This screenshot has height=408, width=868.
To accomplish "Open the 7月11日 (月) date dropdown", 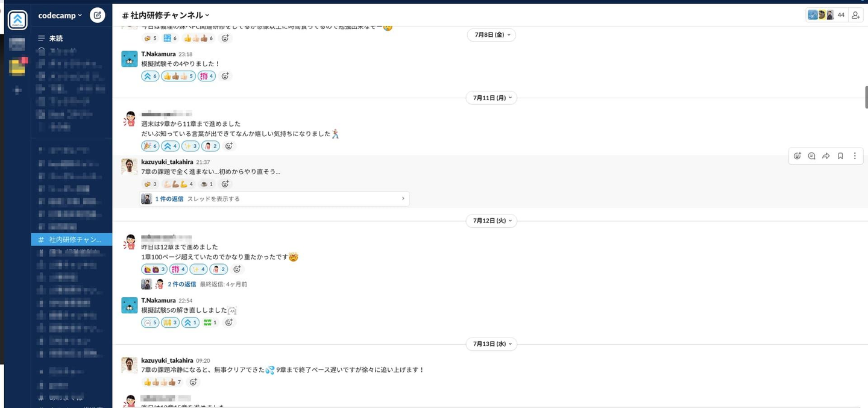I will click(x=491, y=98).
